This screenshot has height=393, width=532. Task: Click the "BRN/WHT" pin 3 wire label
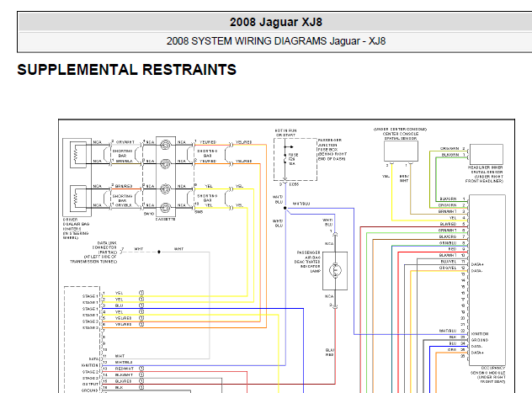(448, 211)
